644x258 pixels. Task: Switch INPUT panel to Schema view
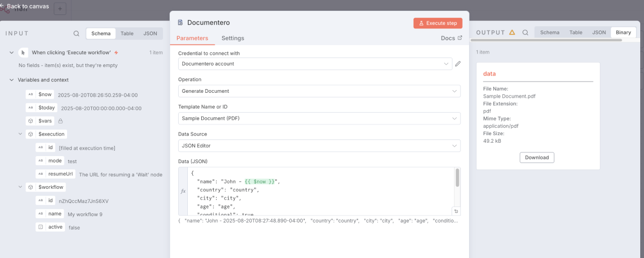click(x=101, y=33)
